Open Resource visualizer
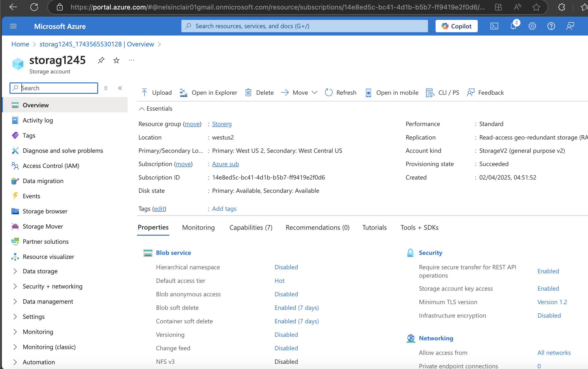The height and width of the screenshot is (369, 588). [x=48, y=256]
